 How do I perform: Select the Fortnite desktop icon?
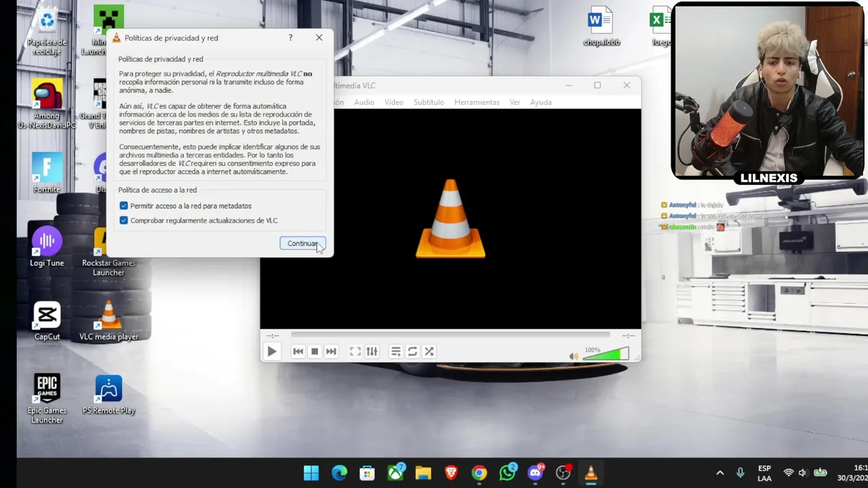click(47, 174)
